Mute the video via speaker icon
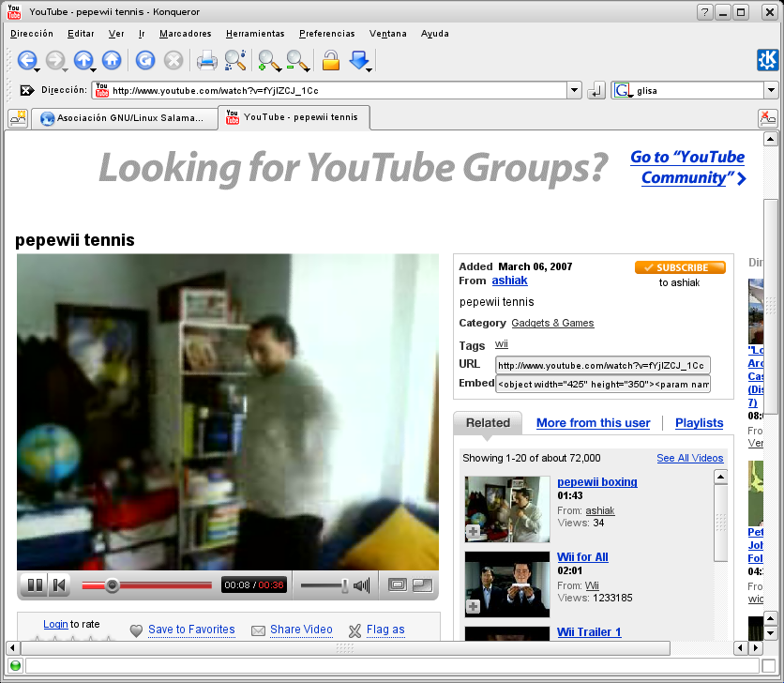 (361, 585)
